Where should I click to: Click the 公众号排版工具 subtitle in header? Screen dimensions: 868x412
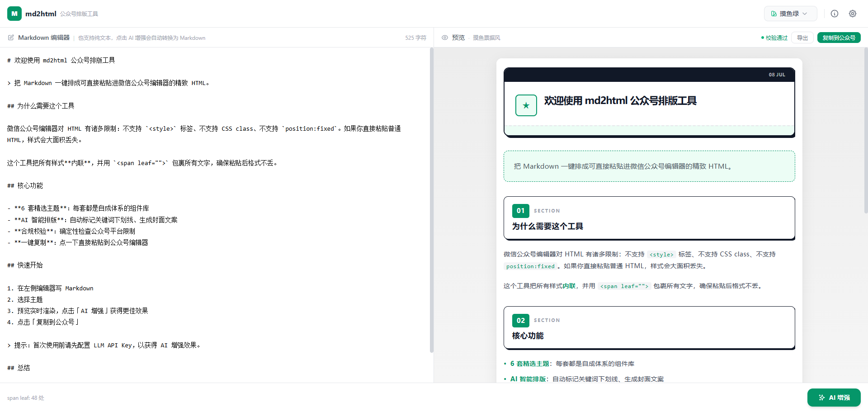[79, 14]
